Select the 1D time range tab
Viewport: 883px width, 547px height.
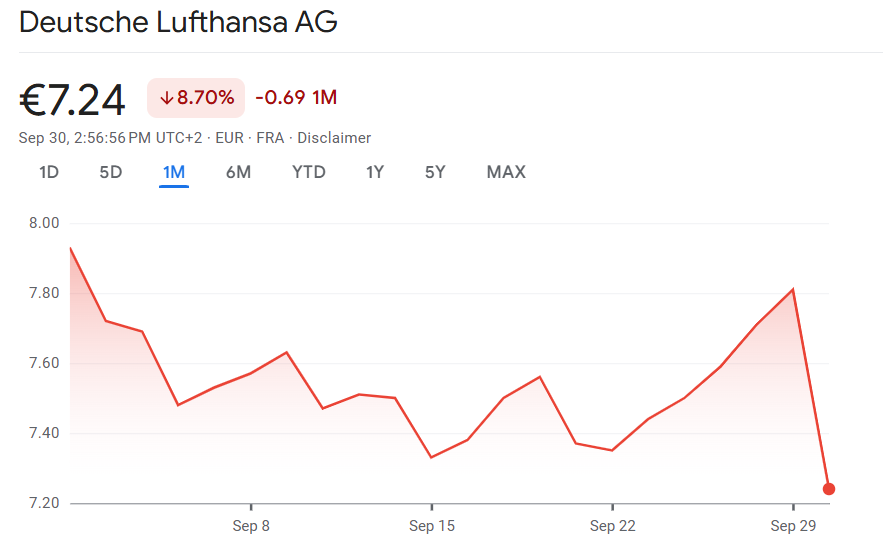[x=49, y=172]
